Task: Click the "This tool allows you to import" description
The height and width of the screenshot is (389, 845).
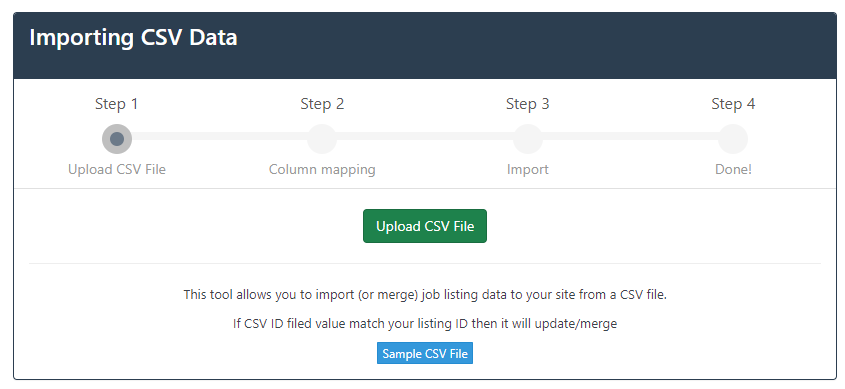Action: click(425, 295)
